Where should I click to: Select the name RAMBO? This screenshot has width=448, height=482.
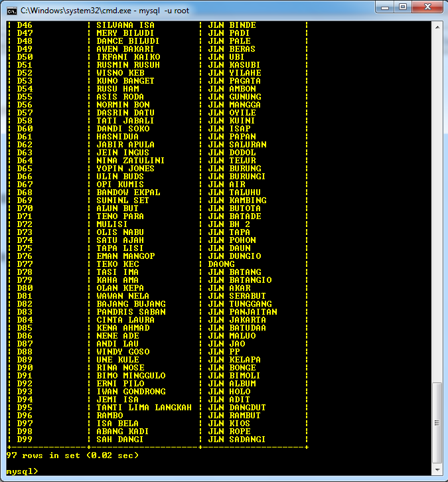tap(110, 417)
